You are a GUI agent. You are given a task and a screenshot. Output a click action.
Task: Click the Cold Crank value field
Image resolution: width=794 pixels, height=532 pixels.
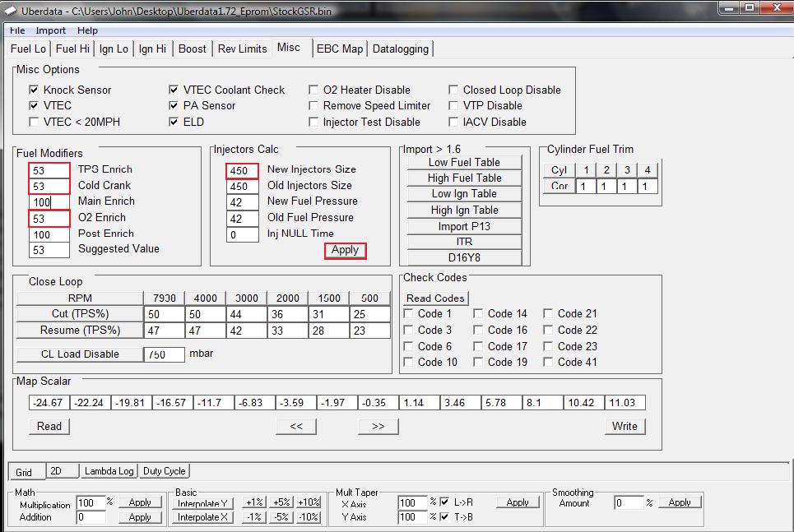49,187
